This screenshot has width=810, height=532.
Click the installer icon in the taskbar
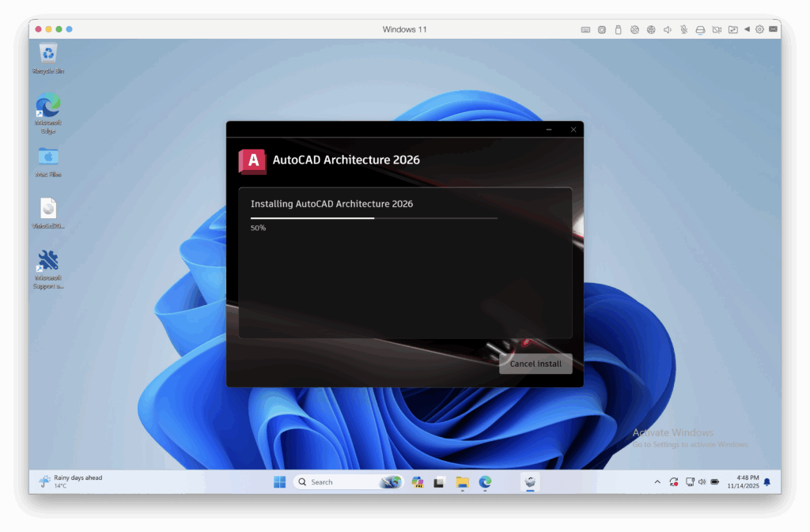530,481
